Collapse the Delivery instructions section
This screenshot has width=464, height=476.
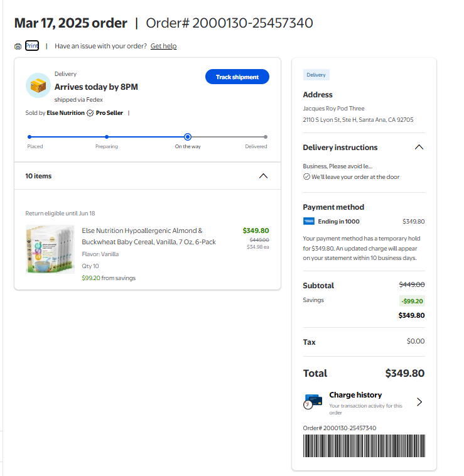tap(419, 148)
